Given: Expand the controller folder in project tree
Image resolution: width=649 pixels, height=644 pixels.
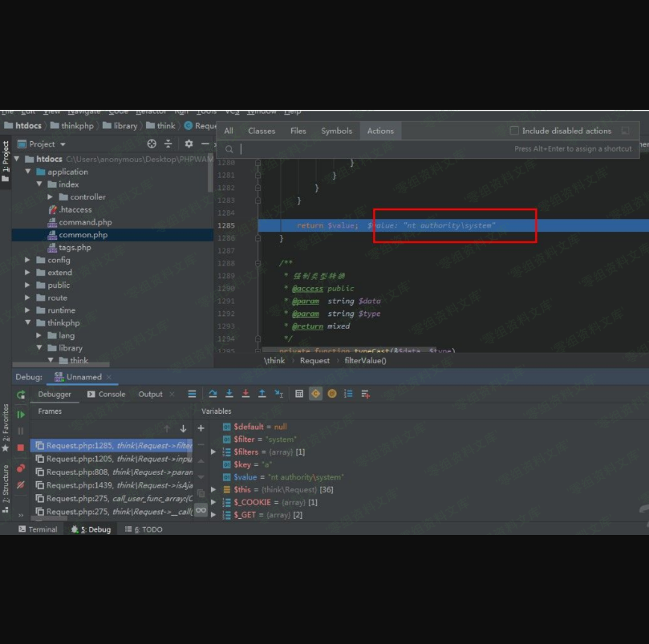Looking at the screenshot, I should pos(51,197).
